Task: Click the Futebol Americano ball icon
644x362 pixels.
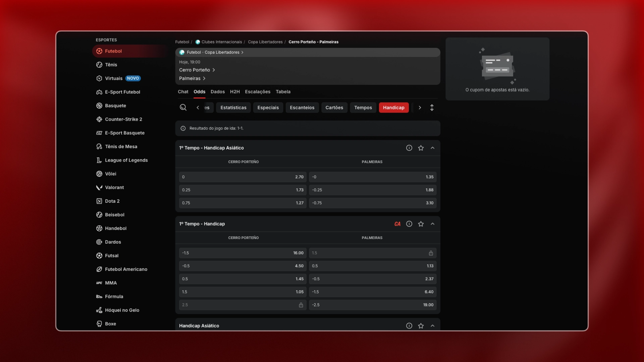Action: pyautogui.click(x=99, y=269)
